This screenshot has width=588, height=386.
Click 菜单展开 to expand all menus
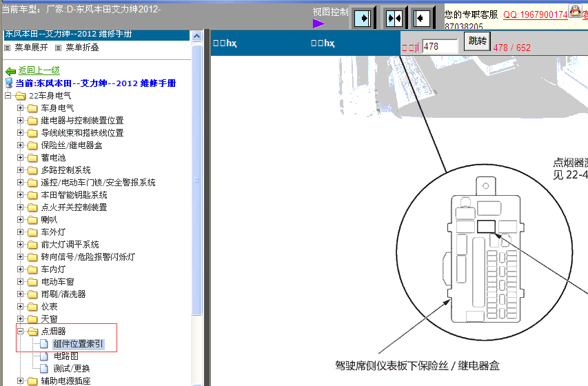[31, 48]
